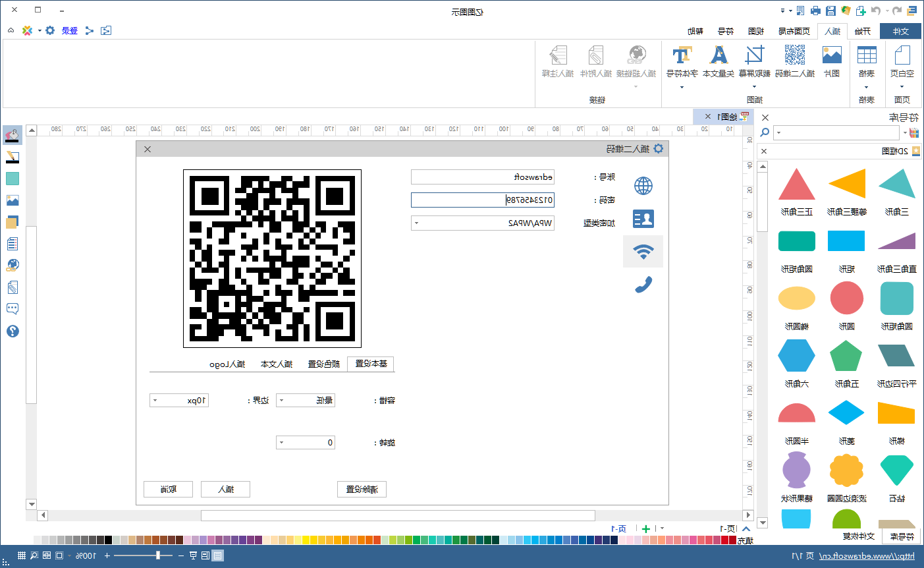Open the edrawsoft.cn link in status bar
This screenshot has height=568, width=924.
tap(867, 556)
